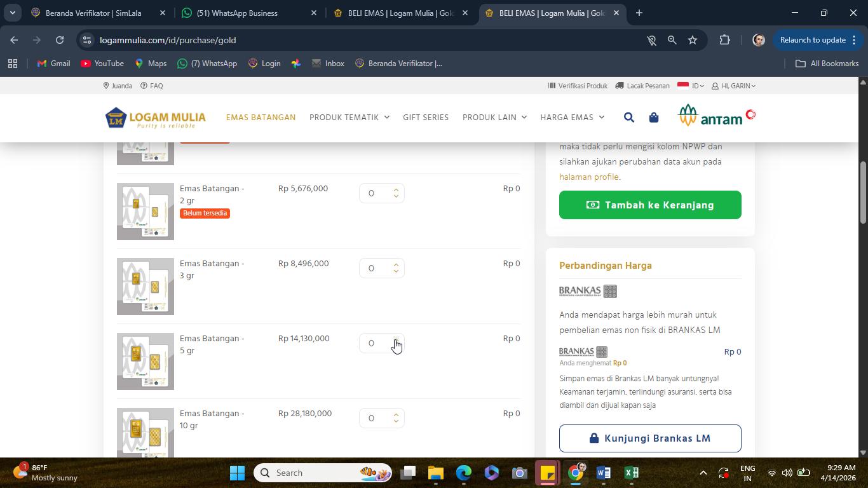Image resolution: width=868 pixels, height=488 pixels.
Task: Open Chrome extensions puzzle icon
Action: (724, 40)
